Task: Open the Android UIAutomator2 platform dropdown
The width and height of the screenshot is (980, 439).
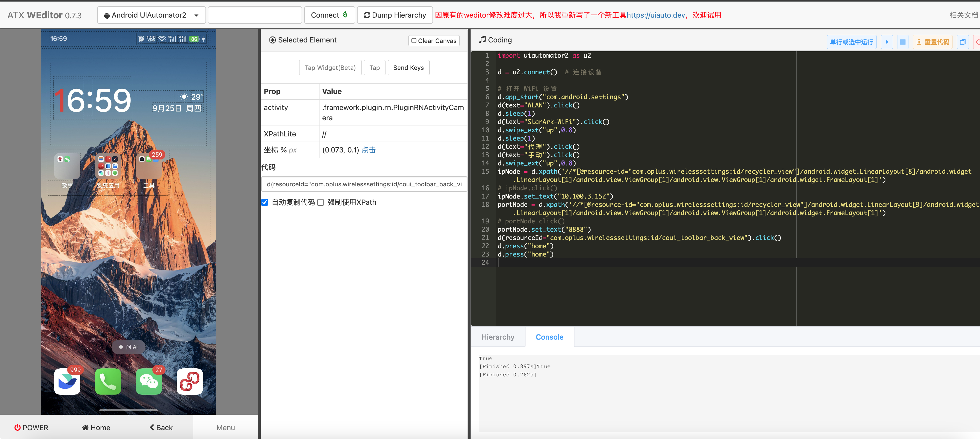Action: click(x=151, y=15)
